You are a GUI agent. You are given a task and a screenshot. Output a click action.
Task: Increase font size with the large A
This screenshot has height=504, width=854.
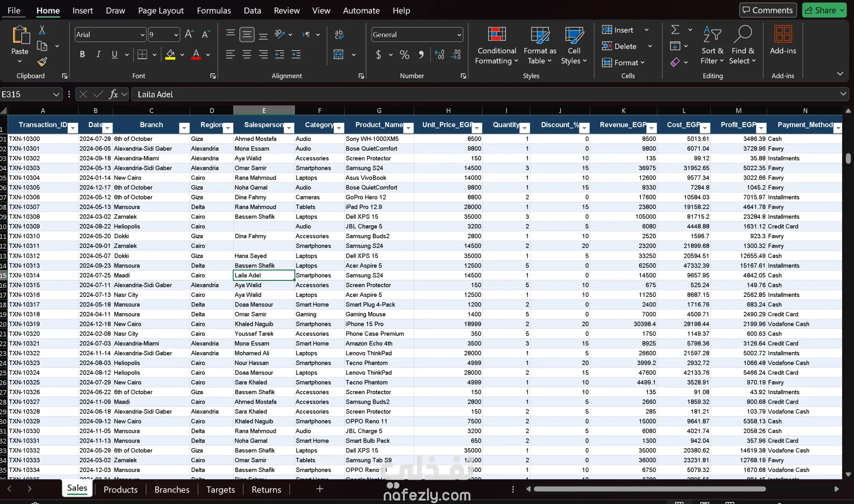[189, 34]
